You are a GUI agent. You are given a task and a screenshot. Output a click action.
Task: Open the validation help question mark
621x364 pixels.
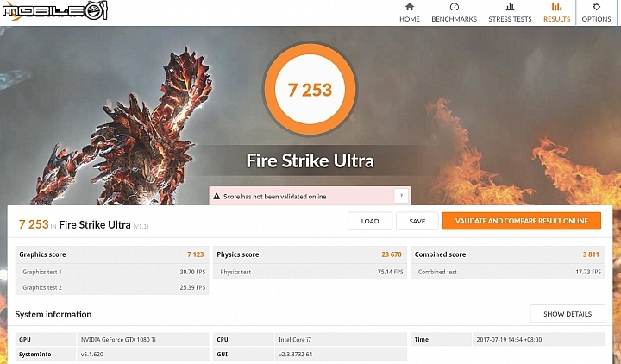click(401, 196)
